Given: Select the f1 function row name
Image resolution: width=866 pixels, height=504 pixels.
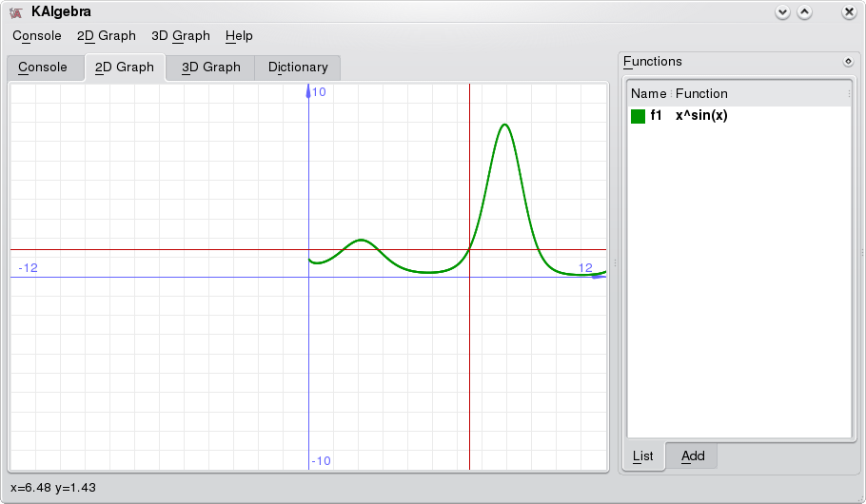Looking at the screenshot, I should (656, 115).
